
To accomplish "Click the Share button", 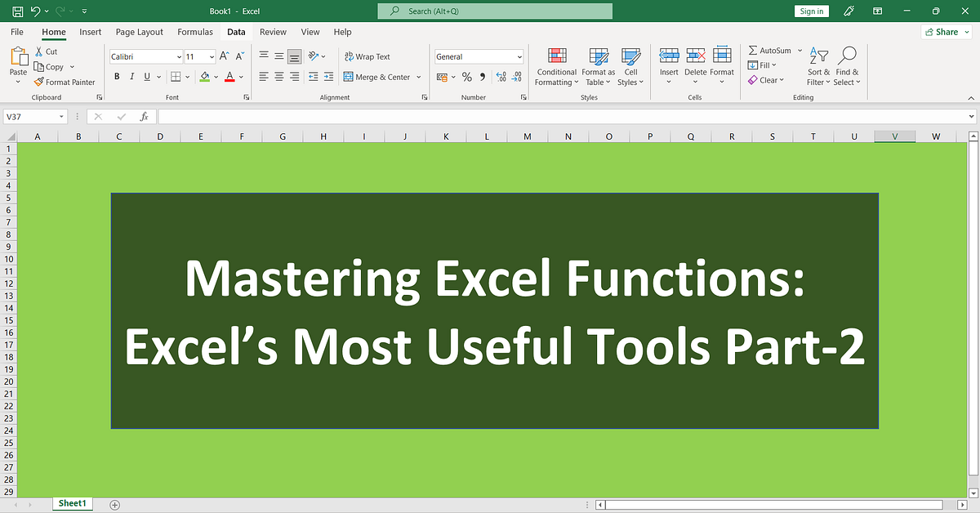I will [x=945, y=31].
